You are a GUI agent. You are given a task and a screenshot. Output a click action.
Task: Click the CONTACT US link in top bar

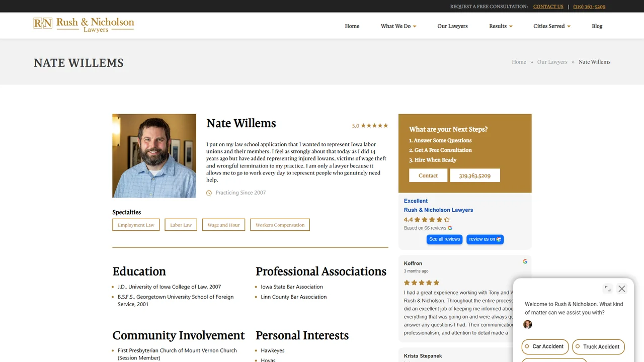(548, 7)
